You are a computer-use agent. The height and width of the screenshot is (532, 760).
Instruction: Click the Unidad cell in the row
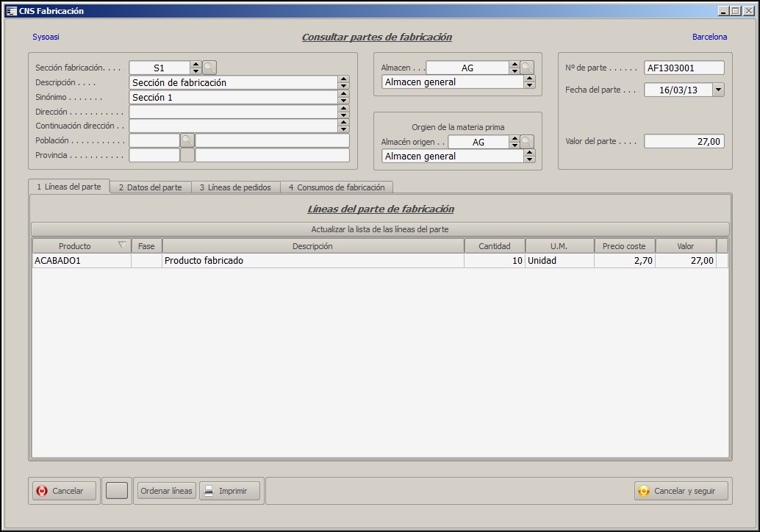click(559, 261)
